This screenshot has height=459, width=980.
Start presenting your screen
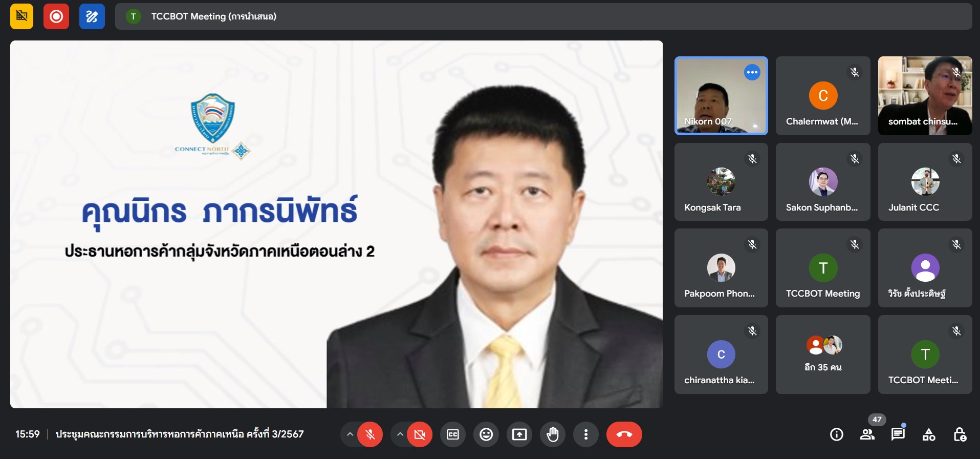coord(519,434)
